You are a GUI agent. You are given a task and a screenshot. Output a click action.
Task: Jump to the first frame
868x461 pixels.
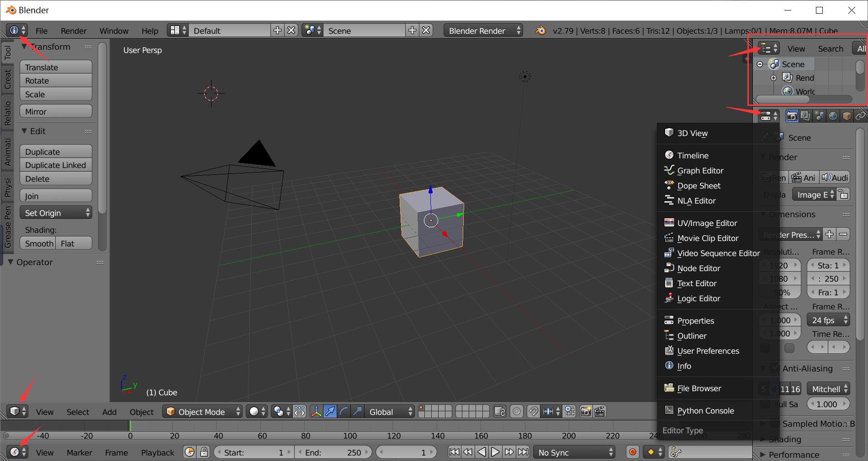coord(454,452)
